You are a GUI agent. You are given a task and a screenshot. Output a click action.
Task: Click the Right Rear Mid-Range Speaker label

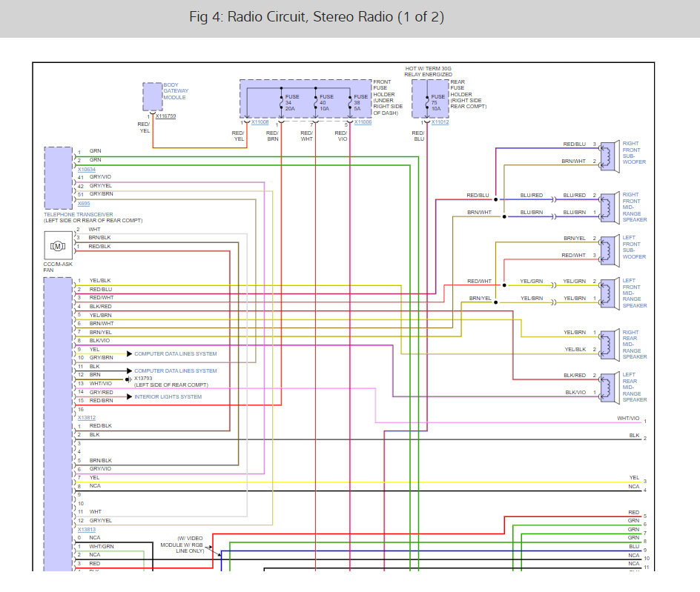(x=635, y=345)
